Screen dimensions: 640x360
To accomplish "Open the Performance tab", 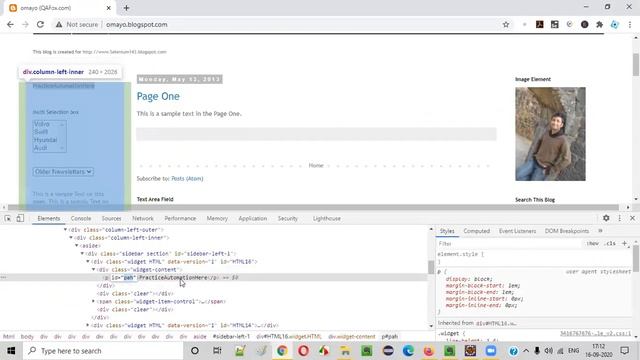I will (x=180, y=219).
